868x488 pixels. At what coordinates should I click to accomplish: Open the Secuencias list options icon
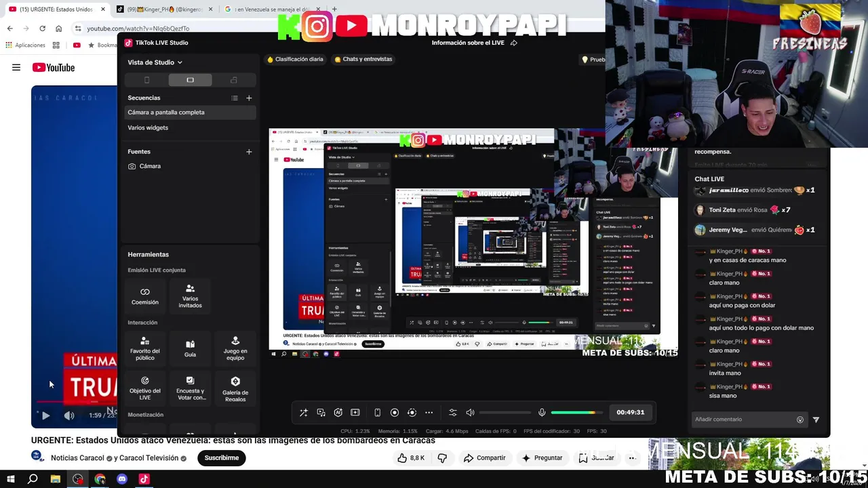click(235, 98)
